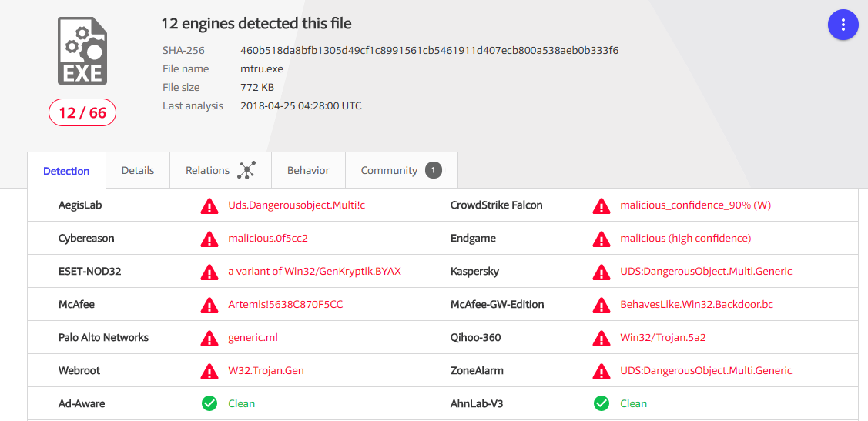
Task: Click Kaspersky's UDS:DangerousObject.Multi.Generic result
Action: click(x=705, y=272)
